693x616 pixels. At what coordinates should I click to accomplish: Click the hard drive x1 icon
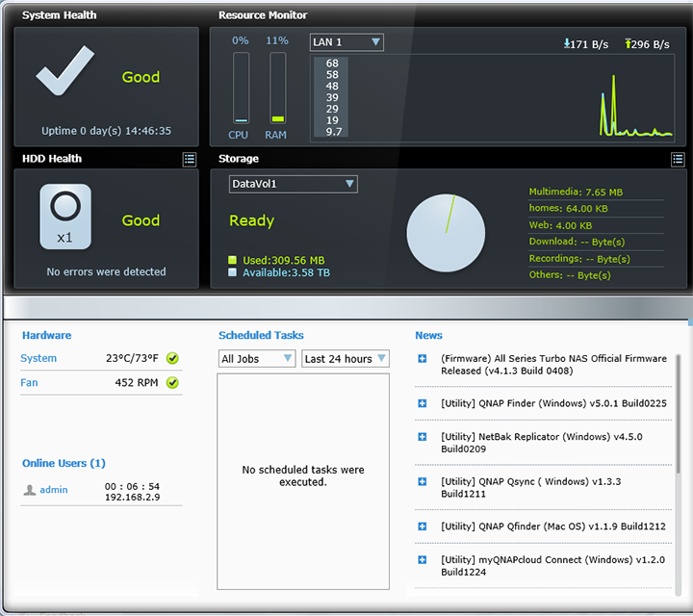pyautogui.click(x=65, y=217)
